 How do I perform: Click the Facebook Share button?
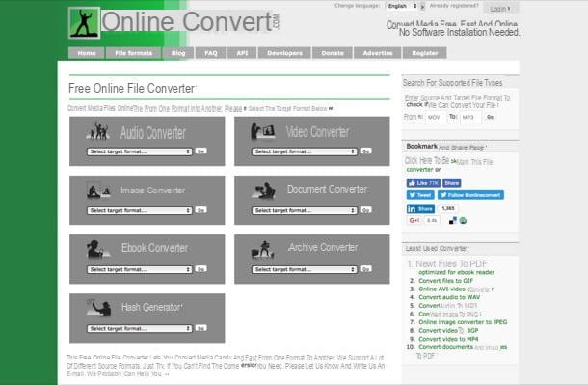point(451,183)
